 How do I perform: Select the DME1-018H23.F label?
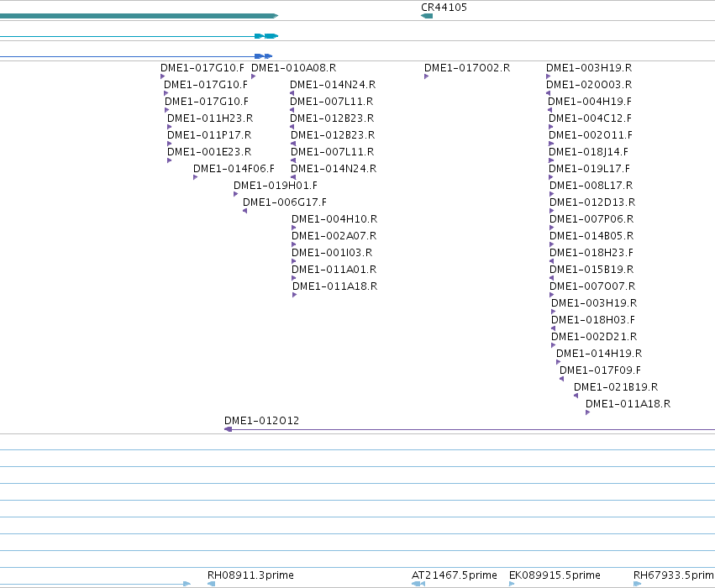point(591,253)
